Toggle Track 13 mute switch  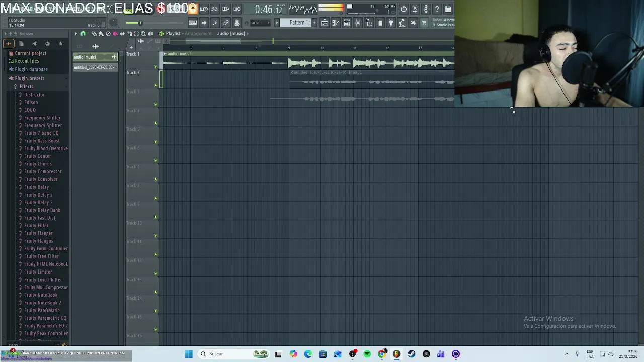[x=156, y=292]
